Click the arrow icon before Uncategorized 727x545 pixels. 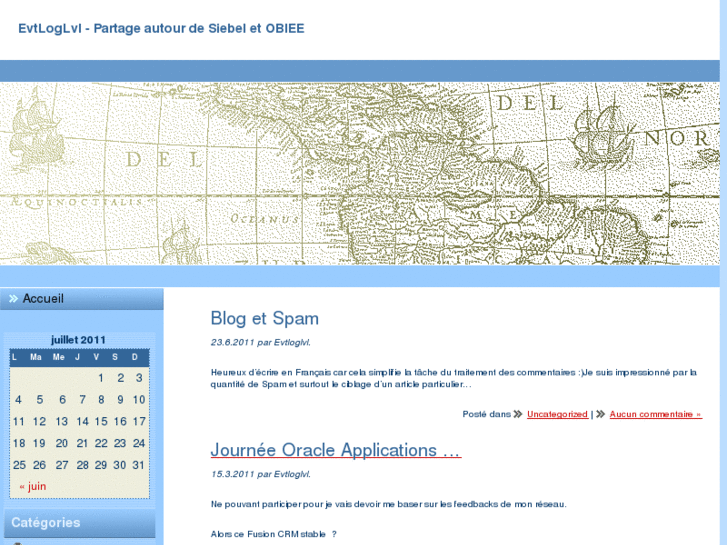pyautogui.click(x=518, y=414)
